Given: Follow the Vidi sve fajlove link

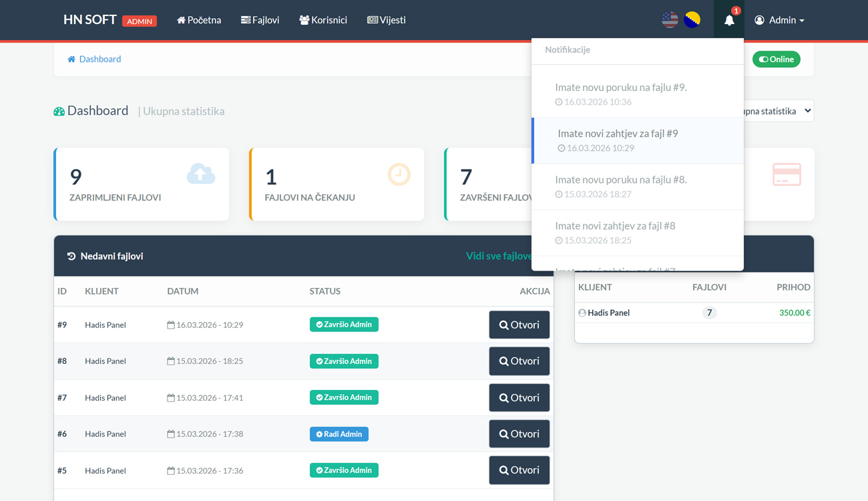Looking at the screenshot, I should click(x=498, y=257).
